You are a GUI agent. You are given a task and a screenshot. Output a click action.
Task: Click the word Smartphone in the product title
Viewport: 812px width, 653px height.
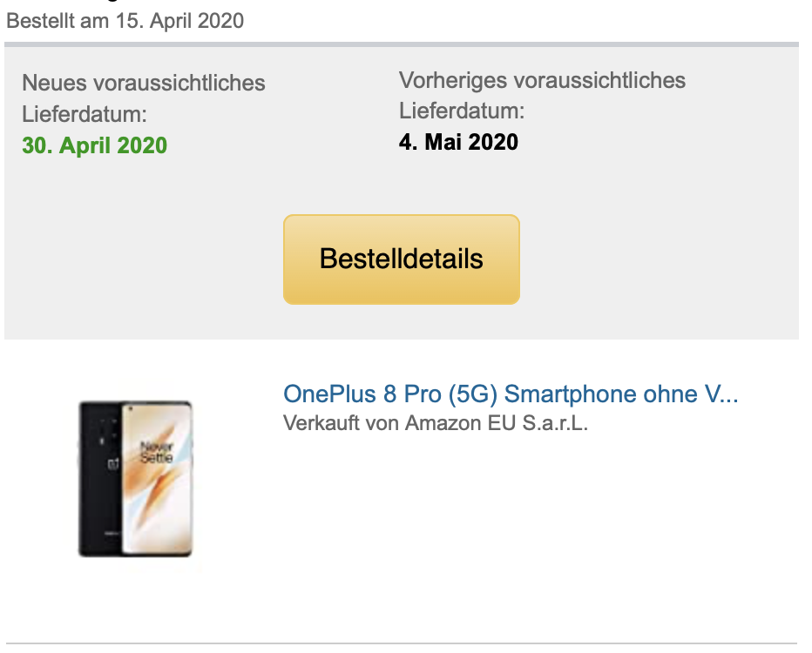point(570,394)
